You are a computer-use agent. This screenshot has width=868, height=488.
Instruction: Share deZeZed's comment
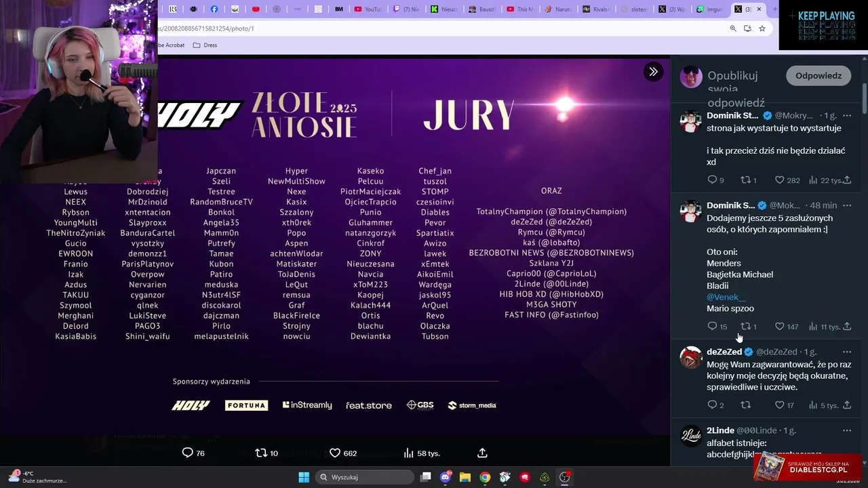[x=847, y=405]
